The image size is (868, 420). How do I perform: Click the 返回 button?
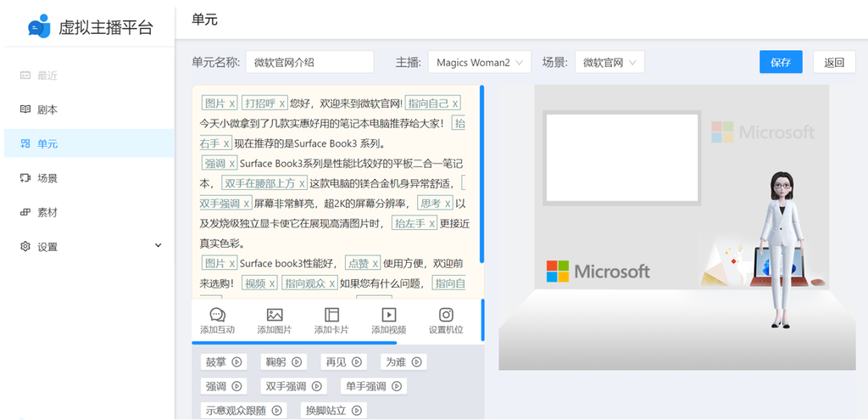(834, 62)
